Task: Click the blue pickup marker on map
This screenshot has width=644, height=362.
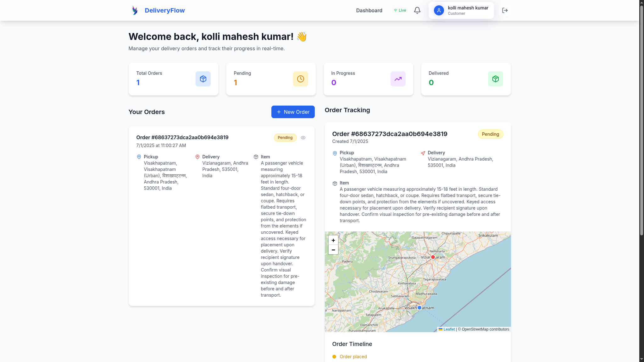Action: [419, 308]
